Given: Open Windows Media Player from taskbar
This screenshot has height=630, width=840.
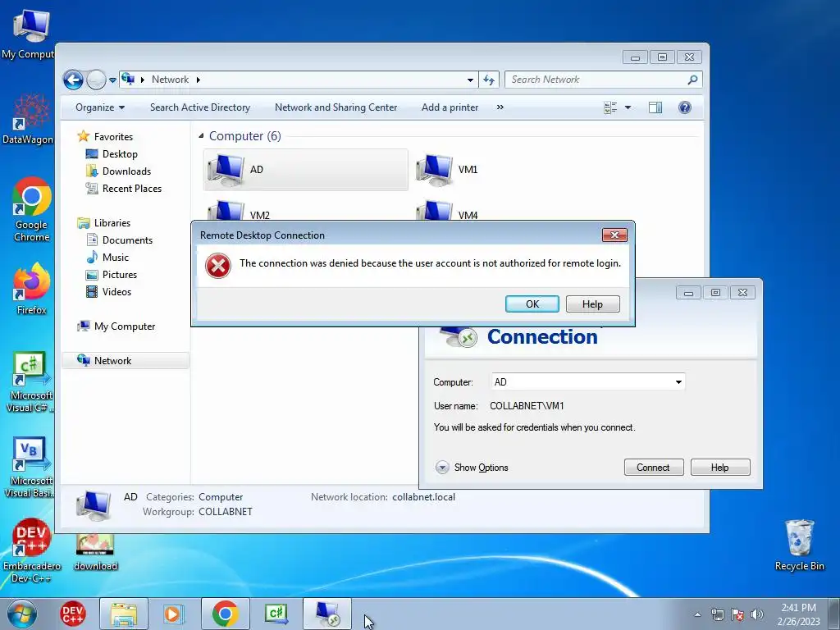Looking at the screenshot, I should pos(173,614).
